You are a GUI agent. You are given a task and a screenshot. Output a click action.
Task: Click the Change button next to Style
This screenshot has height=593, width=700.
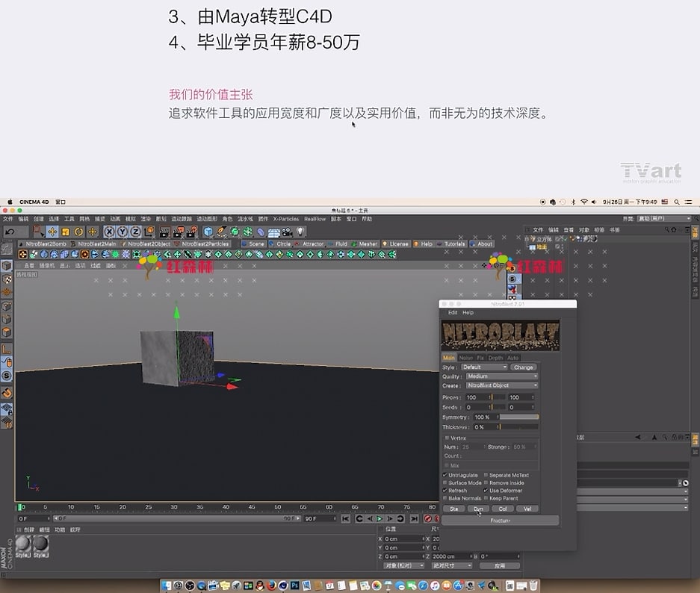523,367
